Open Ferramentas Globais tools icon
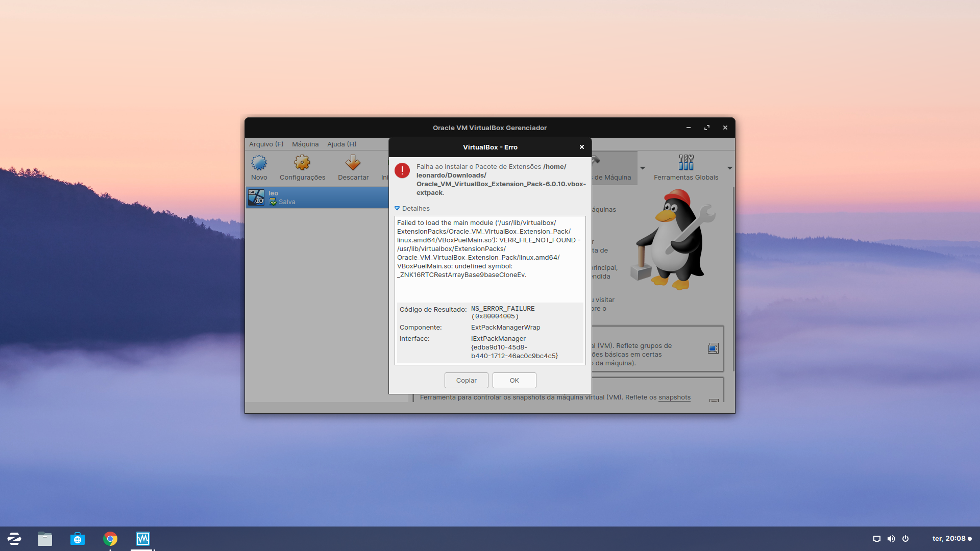This screenshot has width=980, height=551. click(x=685, y=163)
